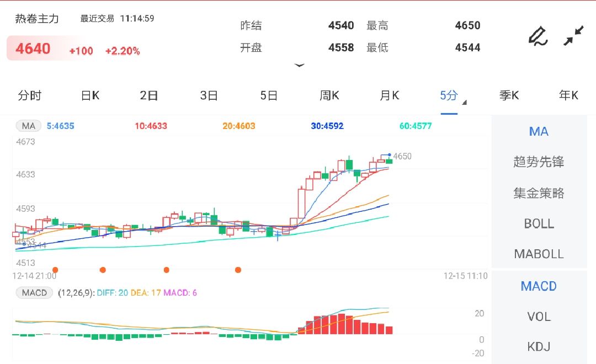Select 趋势先锋 indicator
The image size is (596, 364).
coord(539,162)
